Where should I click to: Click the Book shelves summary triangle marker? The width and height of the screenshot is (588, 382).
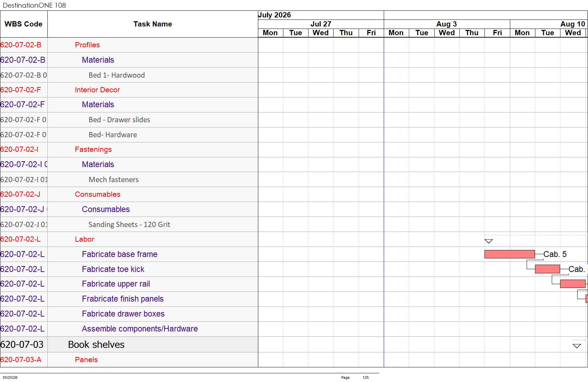click(577, 346)
